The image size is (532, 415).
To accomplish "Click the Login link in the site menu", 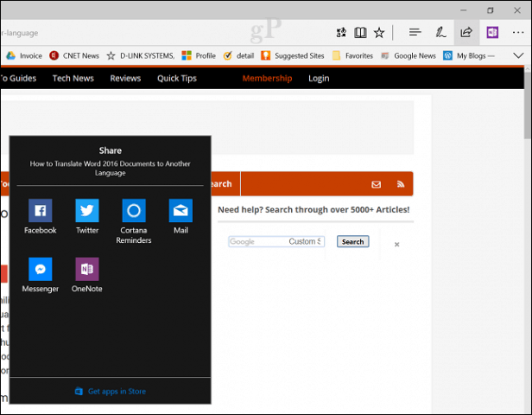I will pyautogui.click(x=319, y=79).
